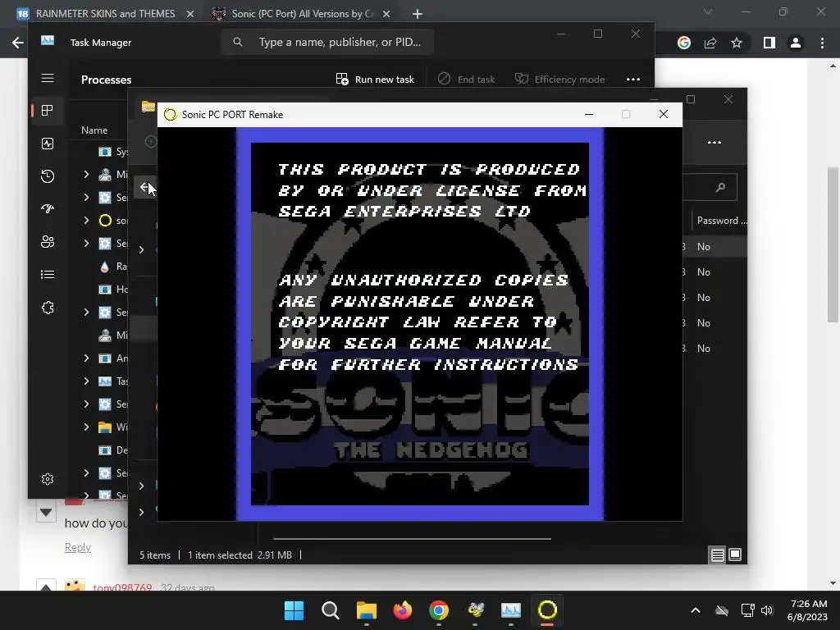This screenshot has height=630, width=840.
Task: Open App history in Task Manager sidebar
Action: click(48, 176)
